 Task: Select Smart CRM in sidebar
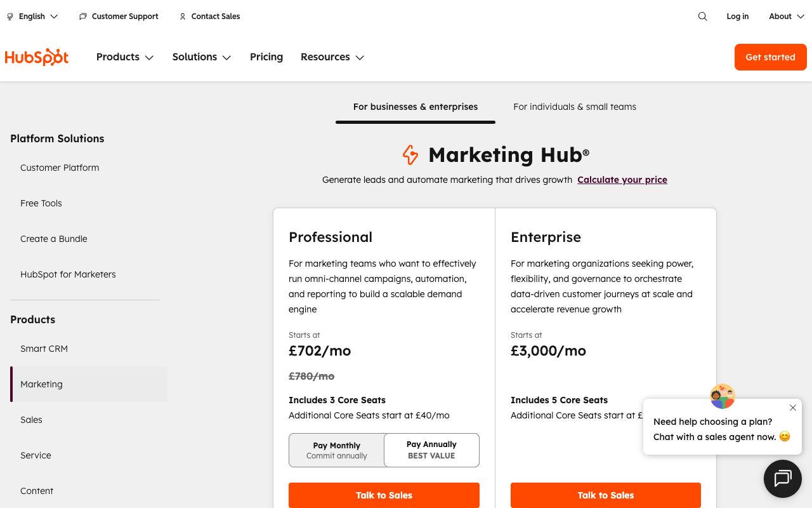pyautogui.click(x=44, y=349)
